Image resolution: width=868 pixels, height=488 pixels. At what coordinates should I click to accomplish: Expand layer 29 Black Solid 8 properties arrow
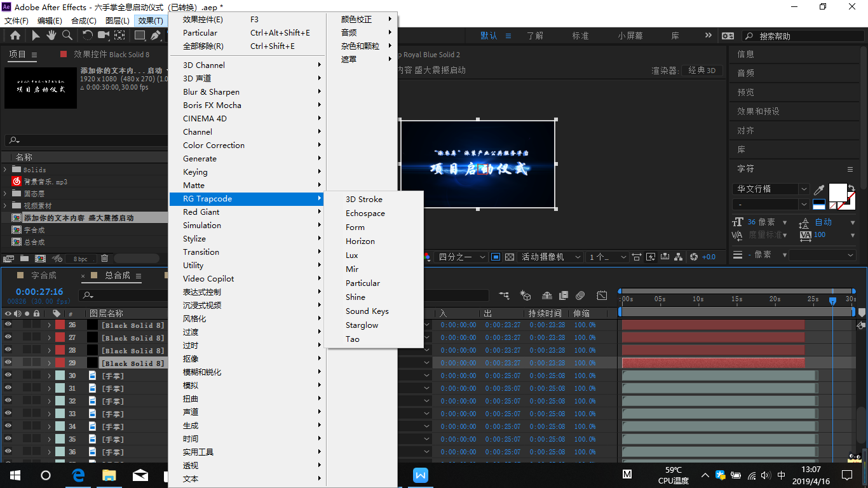tap(48, 363)
